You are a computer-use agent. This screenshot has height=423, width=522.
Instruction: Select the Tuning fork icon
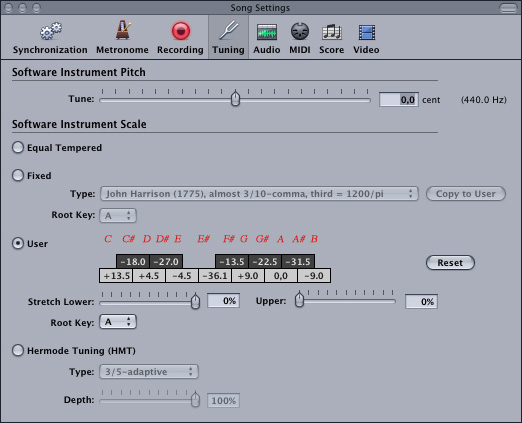229,31
